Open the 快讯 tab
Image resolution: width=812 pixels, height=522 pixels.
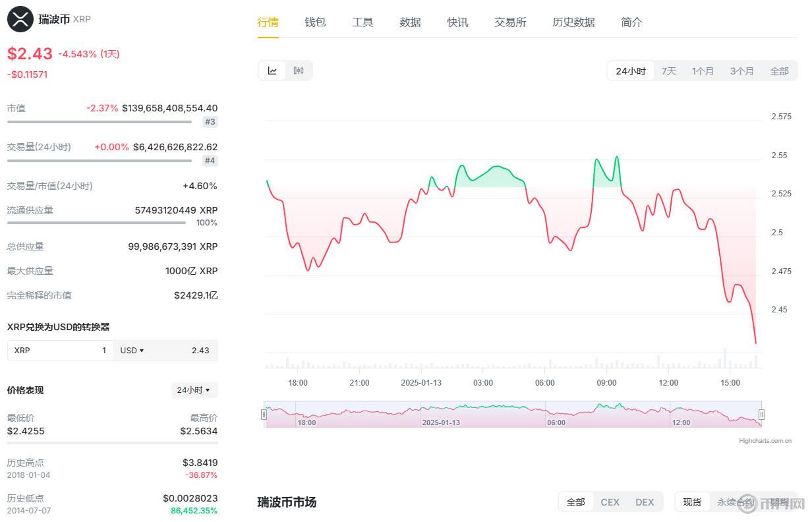click(x=457, y=22)
